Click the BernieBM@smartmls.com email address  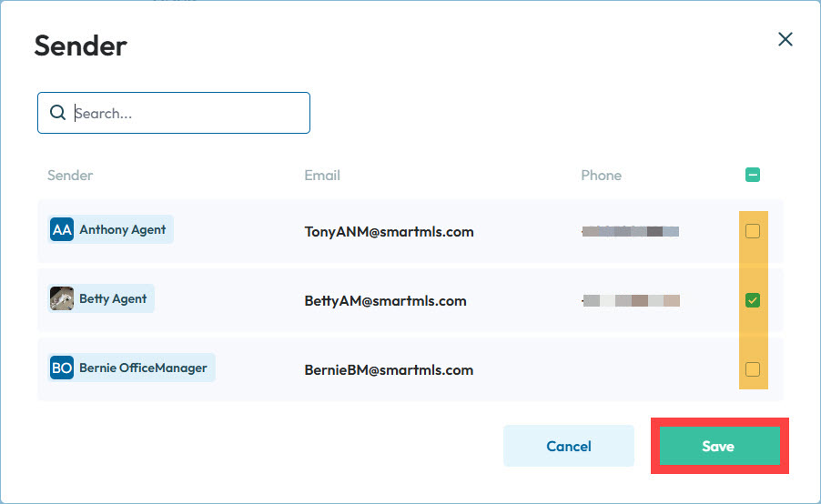click(389, 369)
